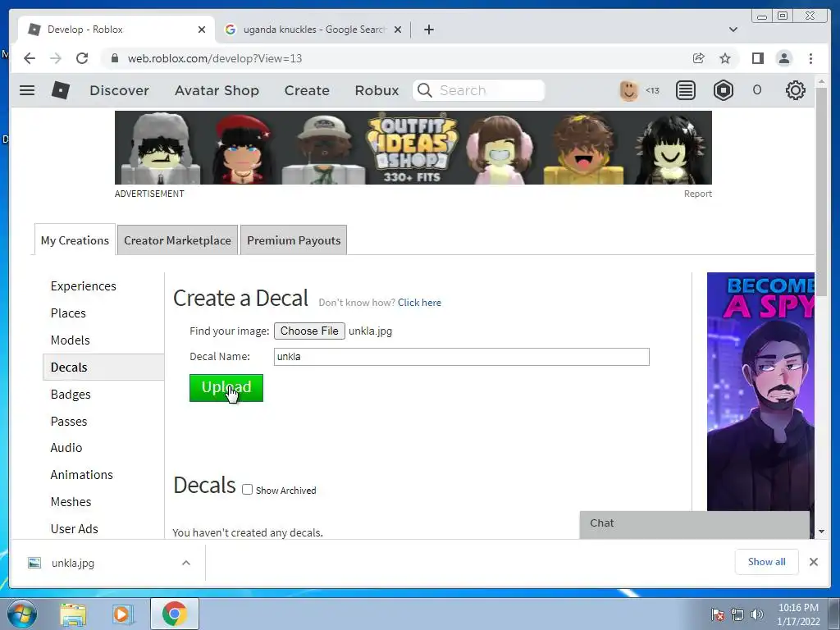Screen dimensions: 840x630
Task: Select Experiences in the sidebar
Action: pyautogui.click(x=84, y=286)
